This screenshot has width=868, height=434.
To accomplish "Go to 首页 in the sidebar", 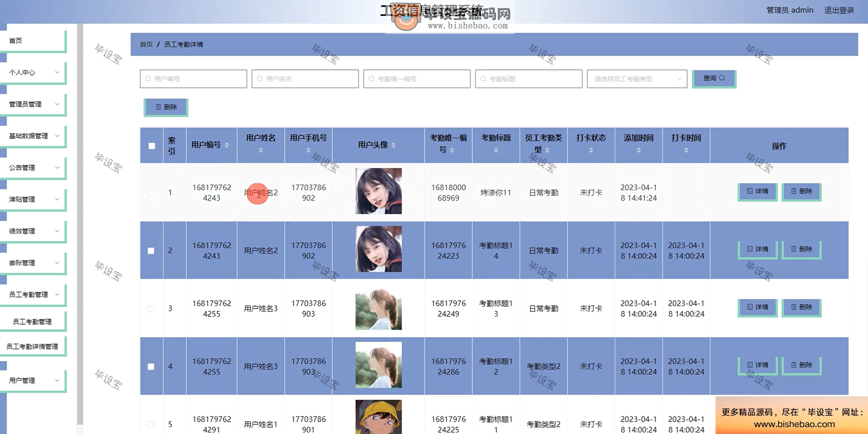I will tap(33, 41).
